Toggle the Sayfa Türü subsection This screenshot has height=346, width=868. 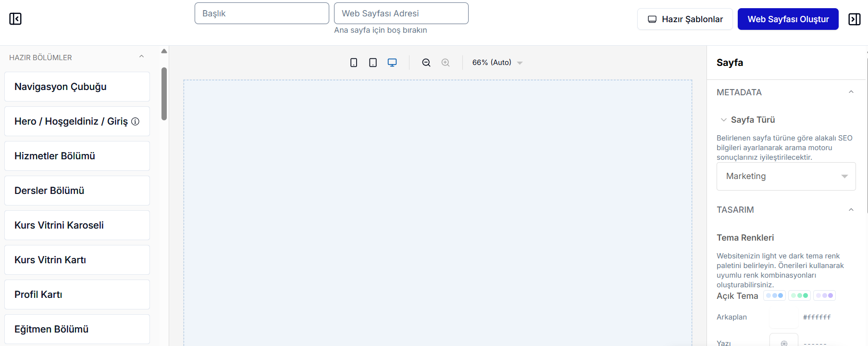(724, 120)
